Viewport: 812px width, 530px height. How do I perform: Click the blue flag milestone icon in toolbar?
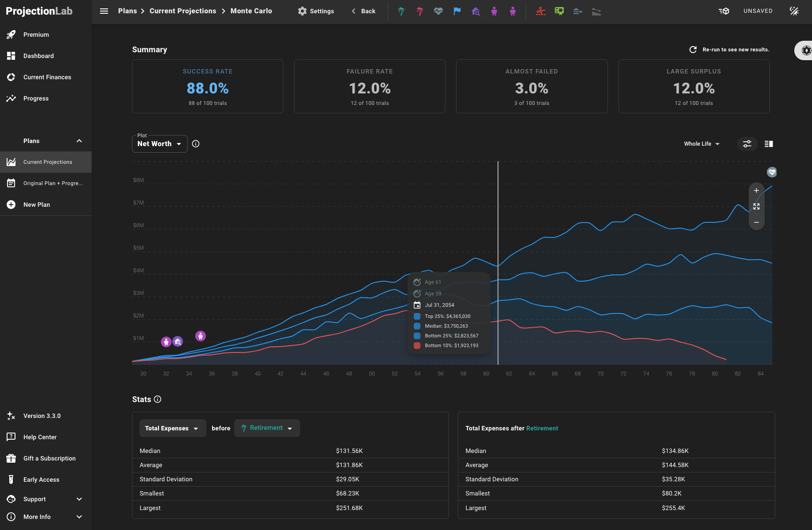tap(457, 11)
